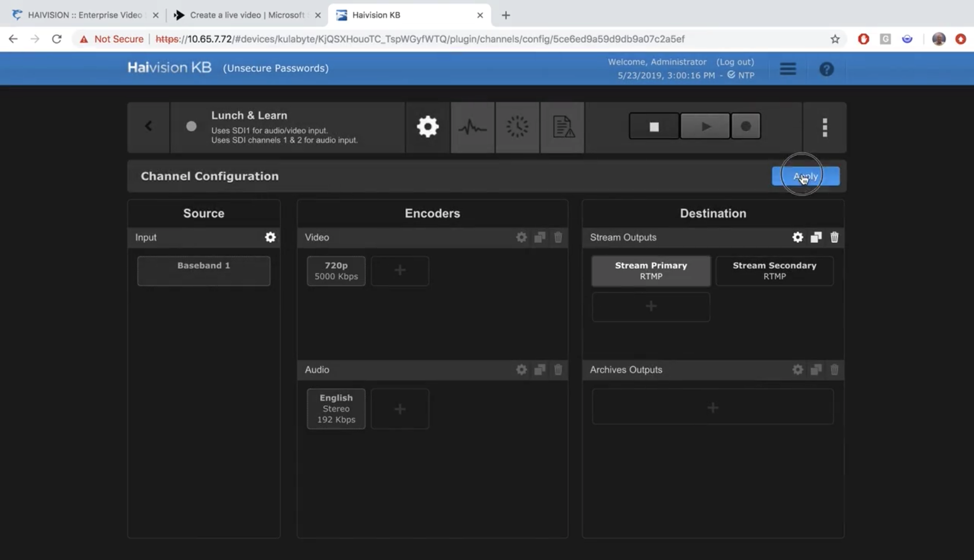
Task: Open the channel more options menu
Action: [825, 127]
